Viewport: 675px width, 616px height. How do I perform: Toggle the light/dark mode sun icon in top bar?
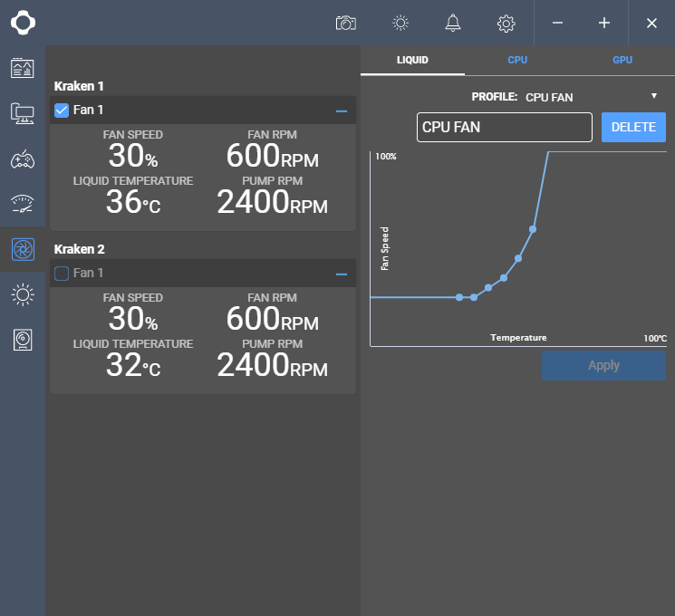coord(400,23)
